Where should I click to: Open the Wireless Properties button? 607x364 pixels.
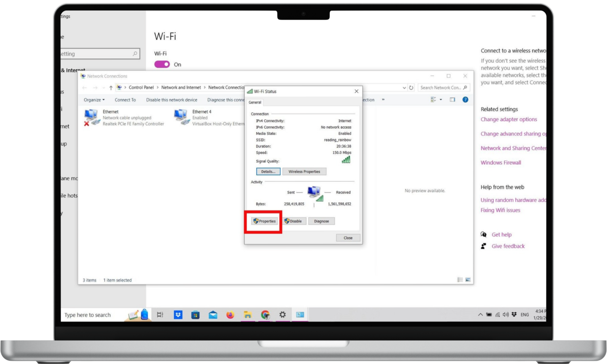click(x=304, y=172)
